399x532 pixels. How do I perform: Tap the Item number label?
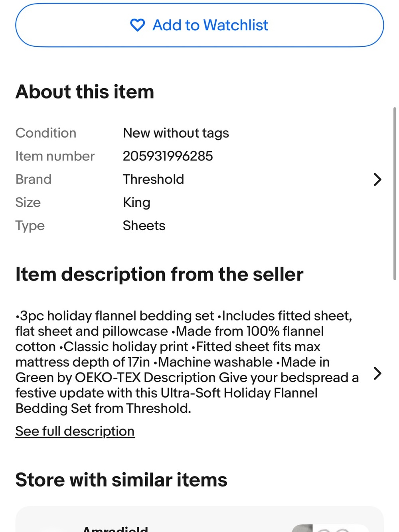tap(55, 156)
